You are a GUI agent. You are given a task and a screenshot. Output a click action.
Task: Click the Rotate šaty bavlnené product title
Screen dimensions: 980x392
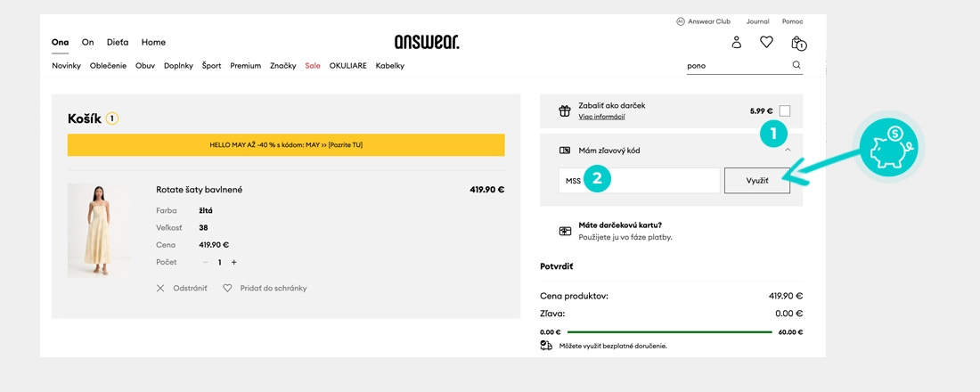point(200,190)
